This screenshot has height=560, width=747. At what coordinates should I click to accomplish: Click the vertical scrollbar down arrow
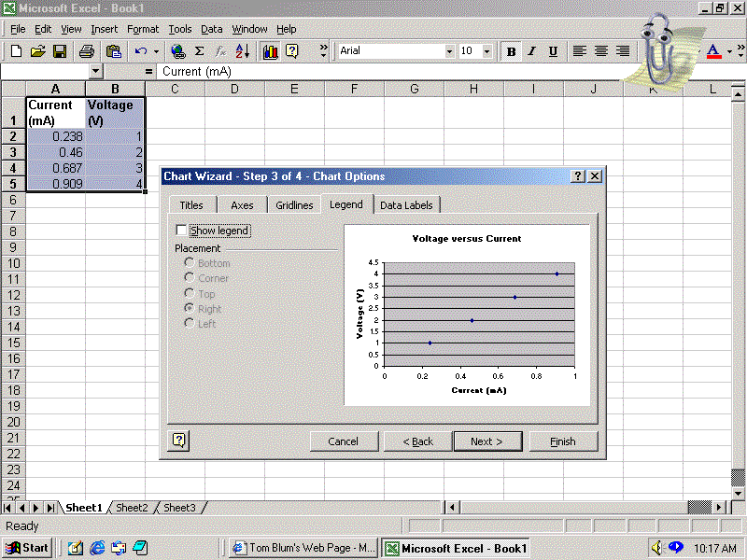pyautogui.click(x=738, y=494)
